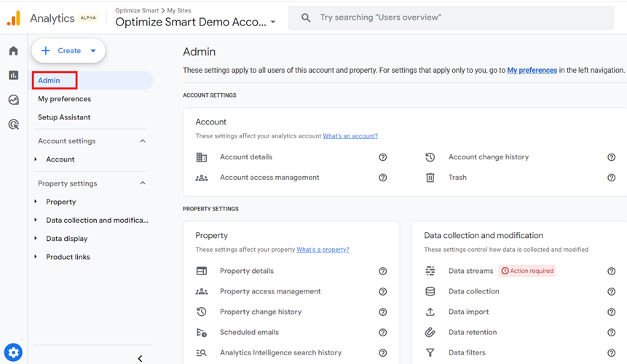Expand the Product links tree item
The image size is (627, 364).
click(x=36, y=256)
